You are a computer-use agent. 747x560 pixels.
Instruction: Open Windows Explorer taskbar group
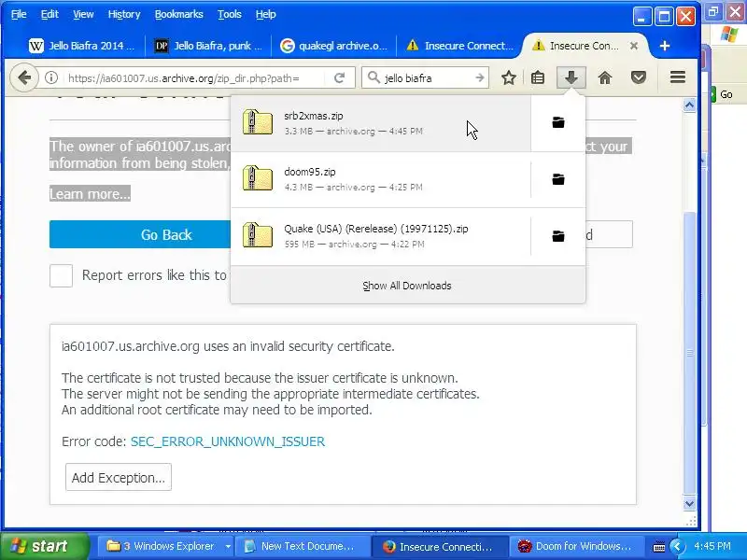[164, 546]
